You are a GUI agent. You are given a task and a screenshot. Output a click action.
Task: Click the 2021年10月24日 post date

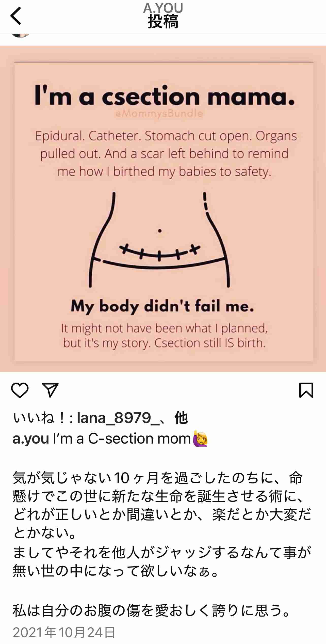64,633
